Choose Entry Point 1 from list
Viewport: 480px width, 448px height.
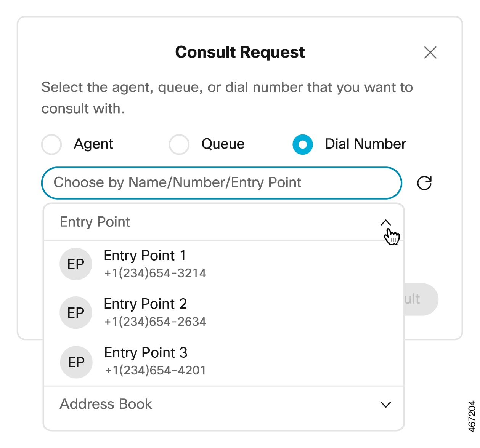[x=224, y=264]
